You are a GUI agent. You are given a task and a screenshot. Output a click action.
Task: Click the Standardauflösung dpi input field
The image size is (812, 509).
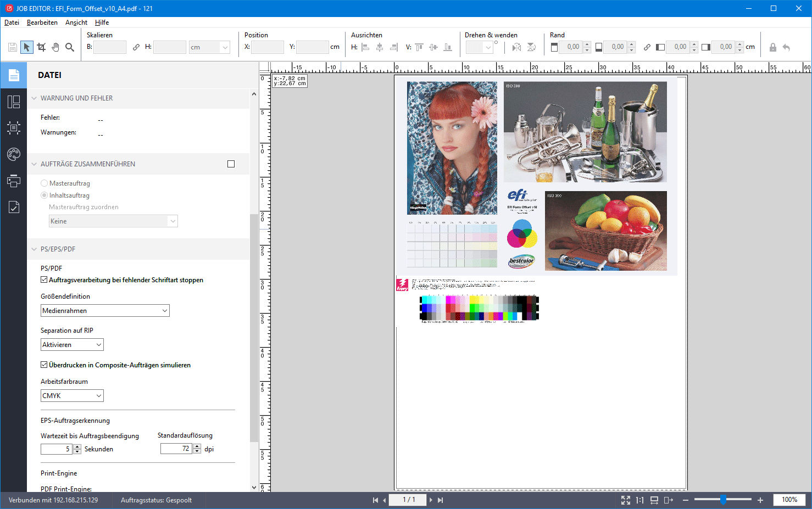coord(176,449)
